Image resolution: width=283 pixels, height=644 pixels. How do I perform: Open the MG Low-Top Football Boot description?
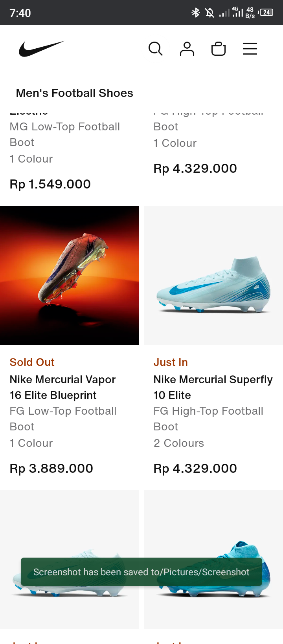click(x=65, y=135)
